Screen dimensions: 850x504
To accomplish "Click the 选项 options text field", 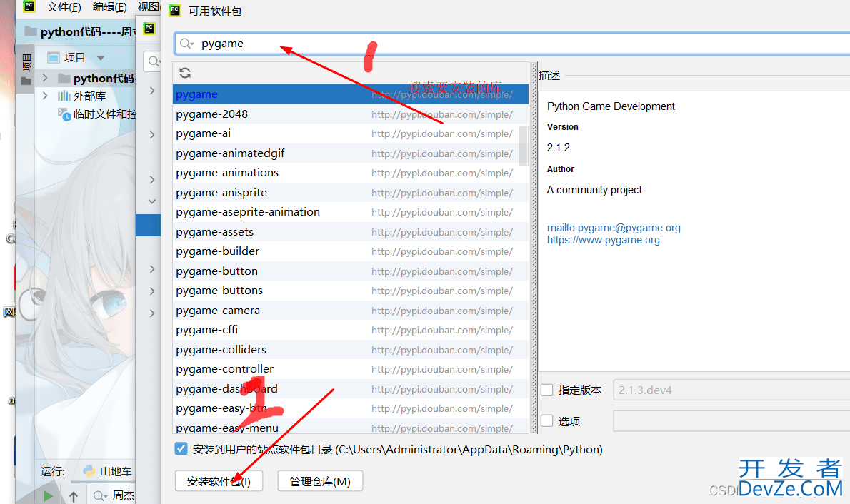I will click(x=731, y=420).
